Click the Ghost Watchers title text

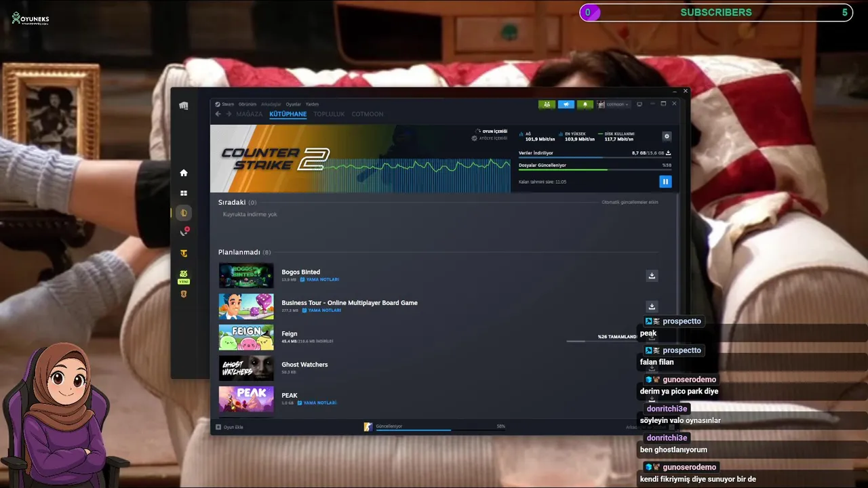[304, 365]
